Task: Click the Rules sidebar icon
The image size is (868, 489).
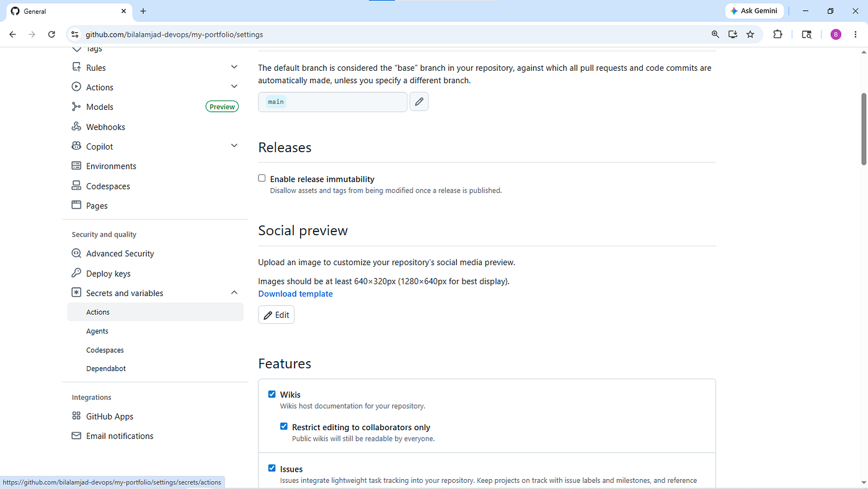Action: 76,67
